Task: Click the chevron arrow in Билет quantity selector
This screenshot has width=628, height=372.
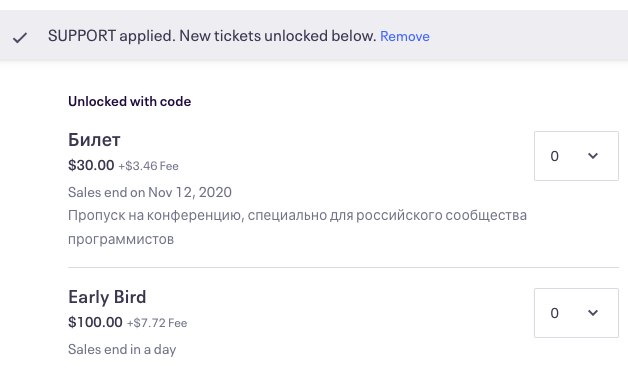Action: (593, 156)
